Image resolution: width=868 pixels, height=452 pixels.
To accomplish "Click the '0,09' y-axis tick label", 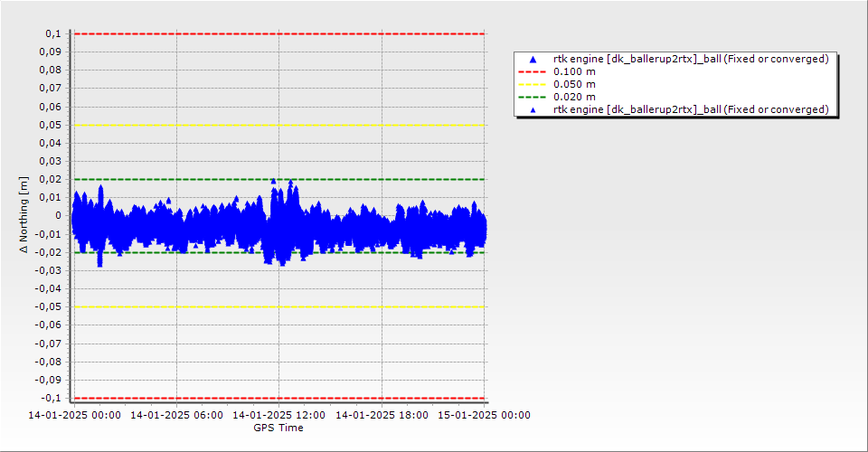I will click(x=51, y=52).
